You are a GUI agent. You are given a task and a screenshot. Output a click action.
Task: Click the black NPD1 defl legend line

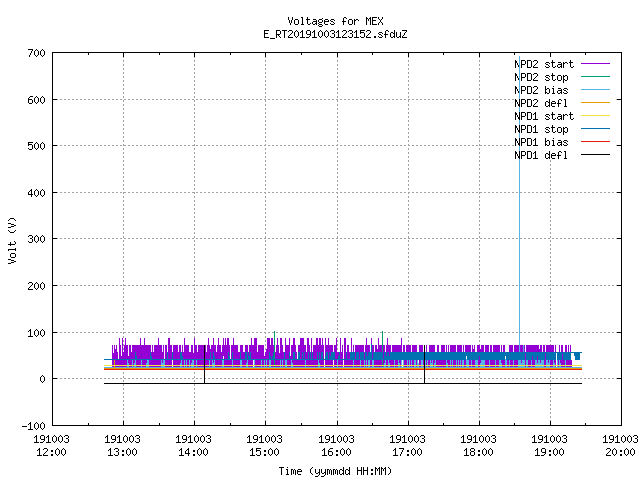(x=595, y=155)
